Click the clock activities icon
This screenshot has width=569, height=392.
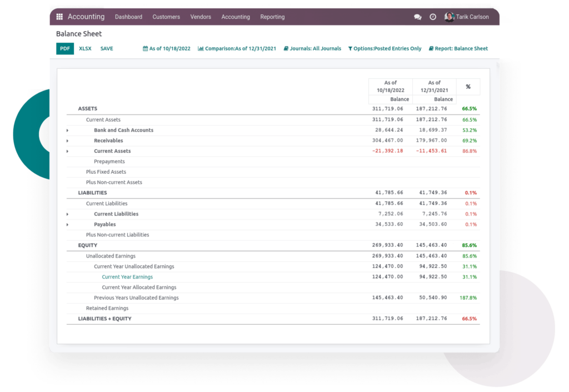pos(433,17)
